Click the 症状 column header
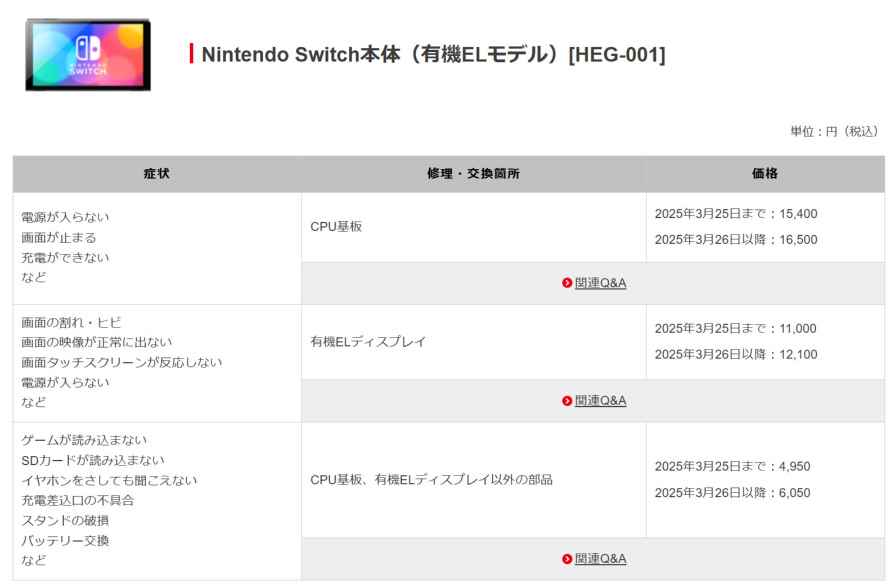This screenshot has height=588, width=895. click(156, 174)
